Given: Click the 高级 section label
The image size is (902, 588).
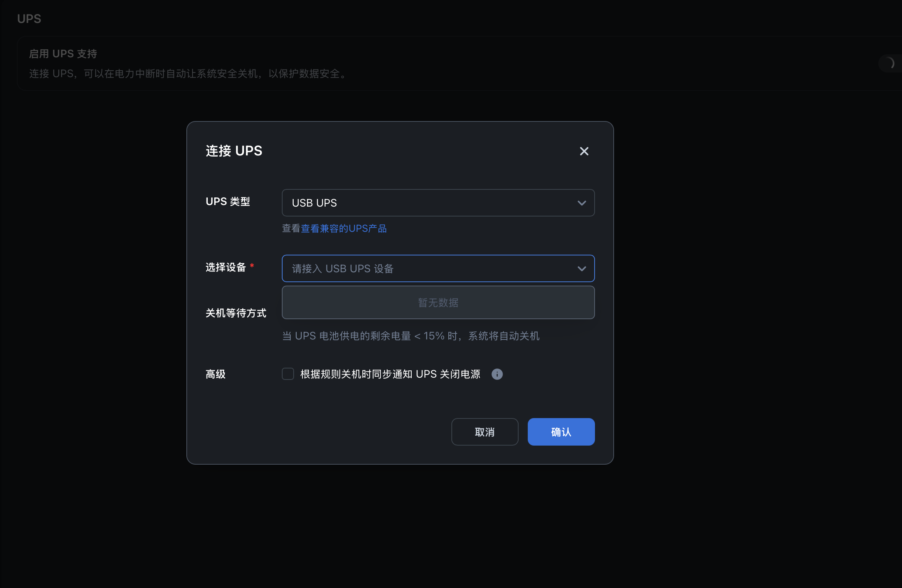Looking at the screenshot, I should tap(215, 374).
